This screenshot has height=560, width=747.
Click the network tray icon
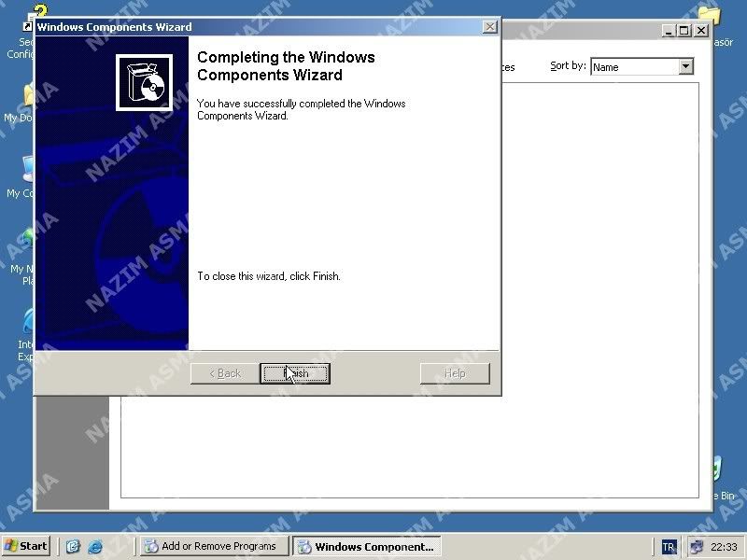coord(696,547)
